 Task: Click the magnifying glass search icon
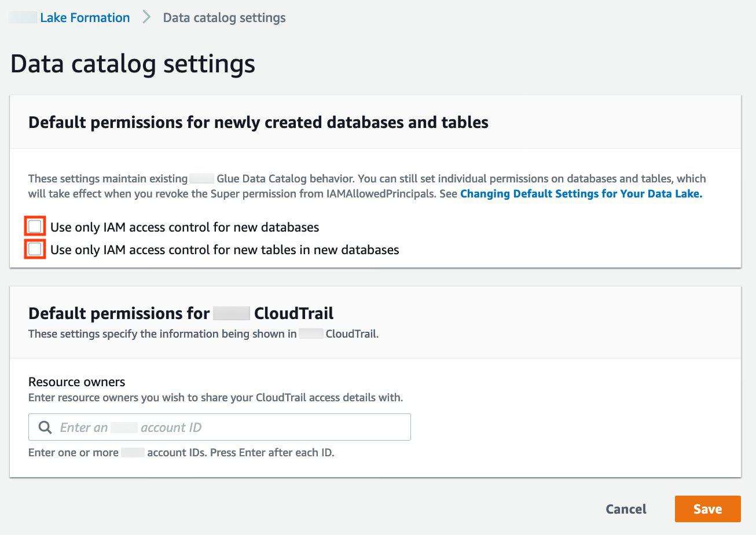(45, 427)
